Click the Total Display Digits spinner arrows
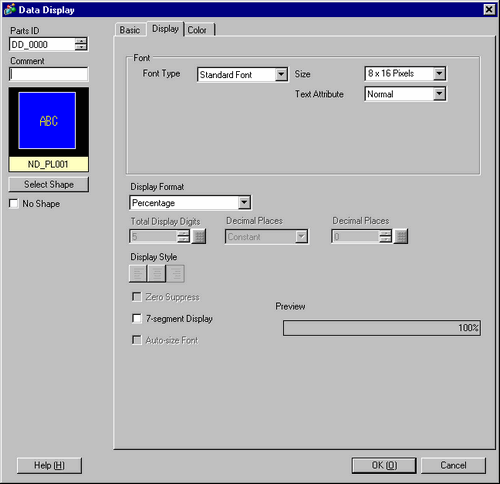Image resolution: width=500 pixels, height=484 pixels. coord(183,237)
